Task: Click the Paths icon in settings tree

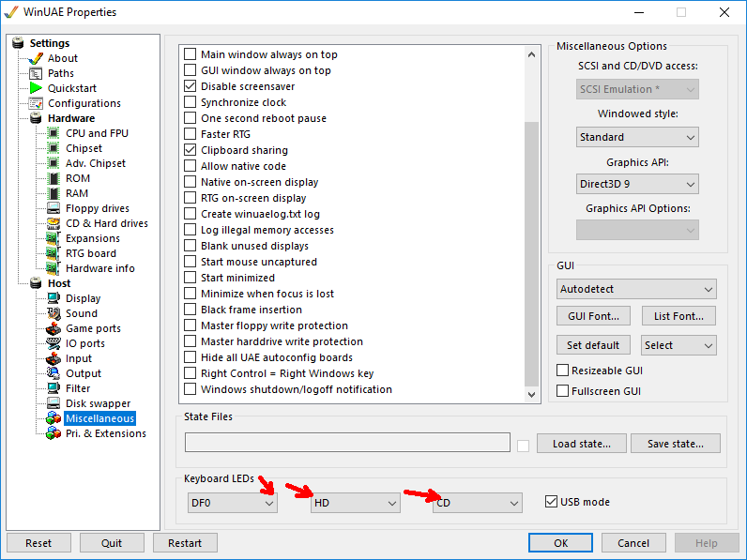Action: [36, 73]
